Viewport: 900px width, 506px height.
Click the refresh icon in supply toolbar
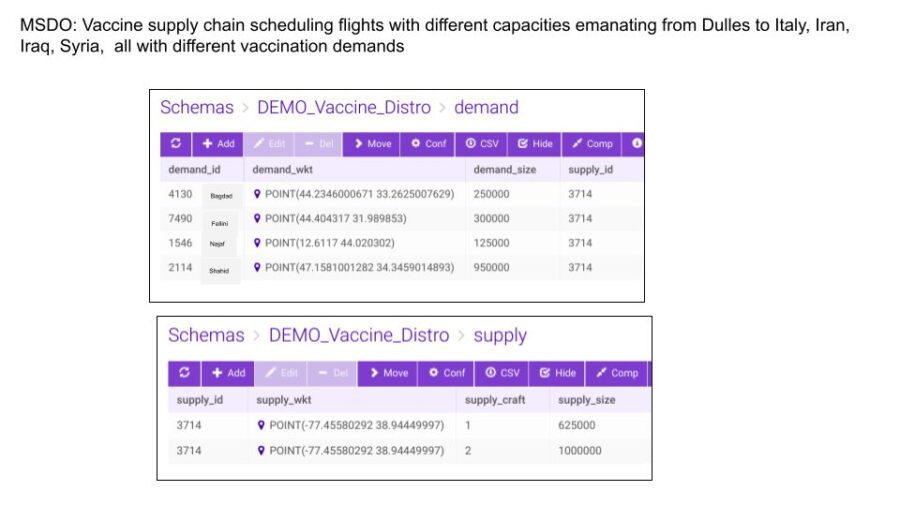point(184,373)
